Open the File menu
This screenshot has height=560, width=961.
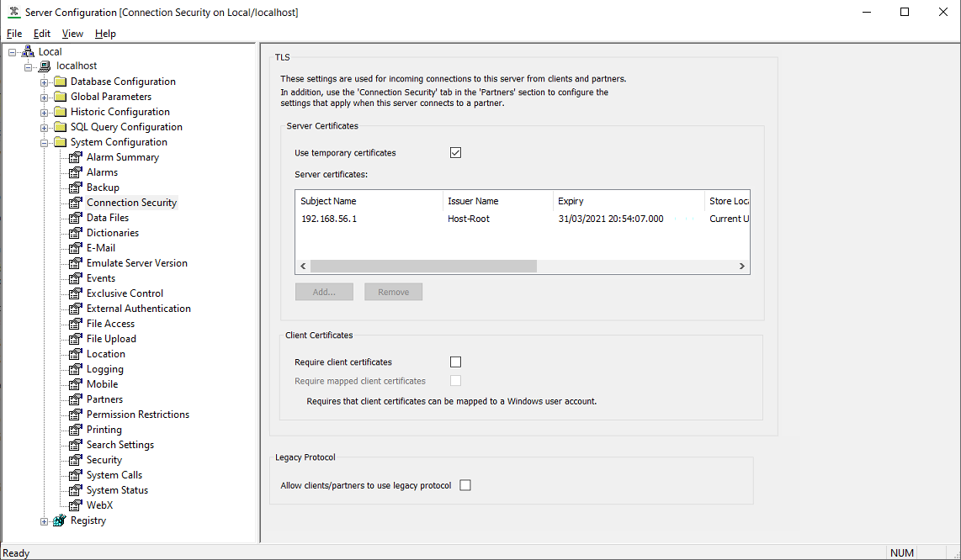pyautogui.click(x=13, y=34)
